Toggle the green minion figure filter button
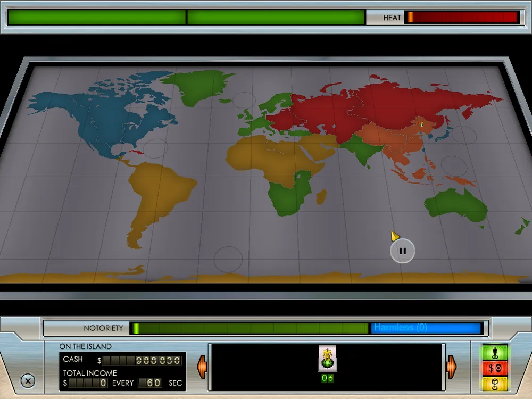 [495, 353]
